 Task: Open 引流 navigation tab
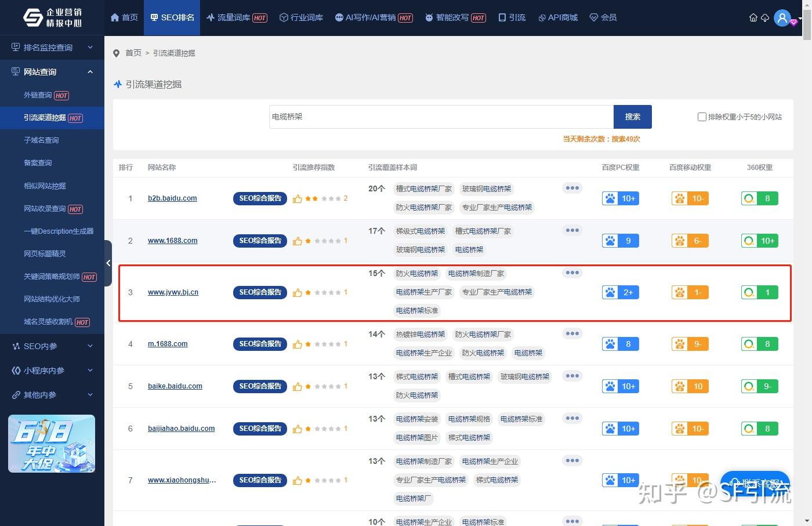[x=512, y=17]
